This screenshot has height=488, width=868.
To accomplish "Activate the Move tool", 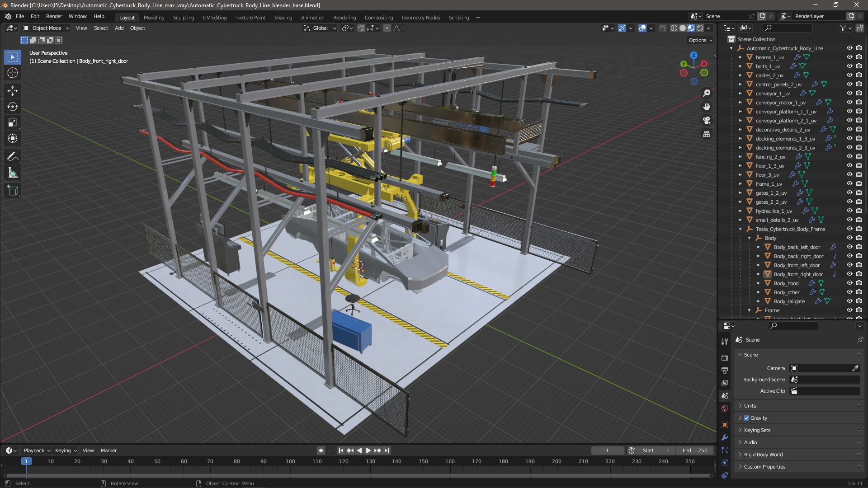I will pyautogui.click(x=13, y=91).
